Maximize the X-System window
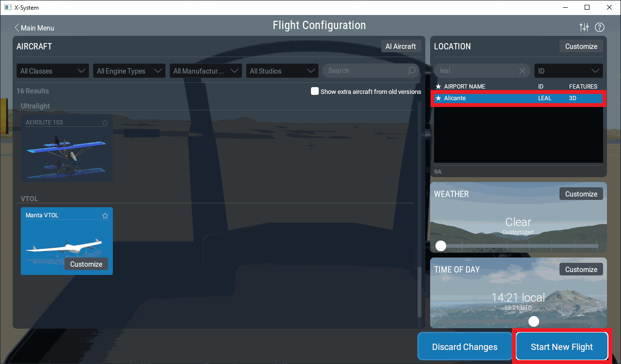The image size is (621, 364). click(x=587, y=7)
